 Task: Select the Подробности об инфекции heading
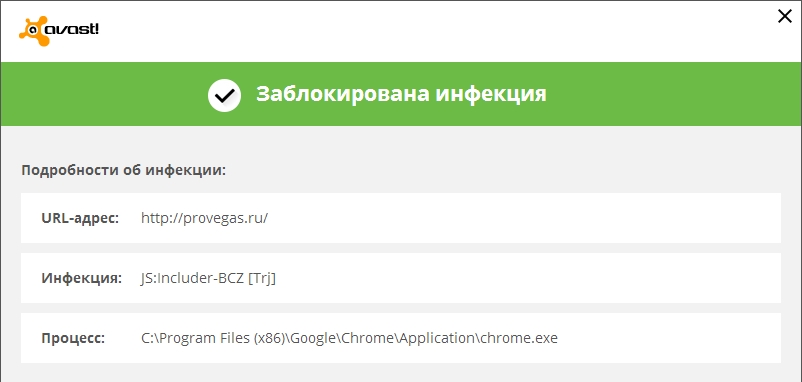(x=123, y=170)
